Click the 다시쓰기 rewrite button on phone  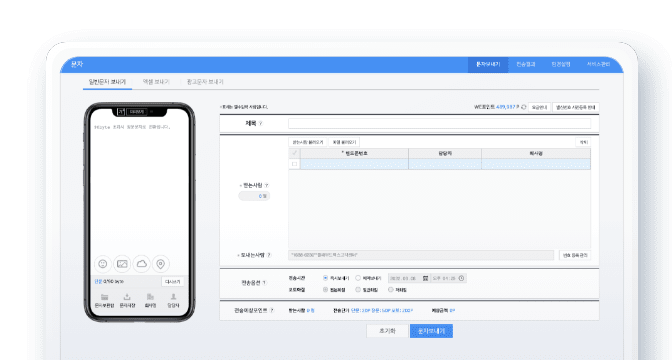173,282
